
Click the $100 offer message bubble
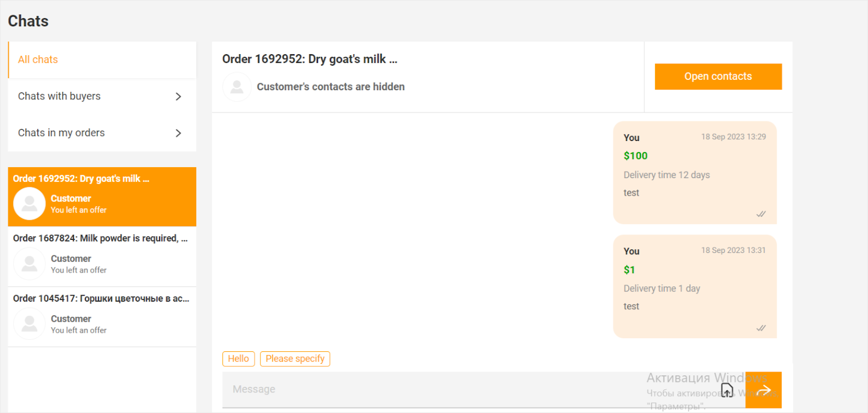click(x=695, y=173)
